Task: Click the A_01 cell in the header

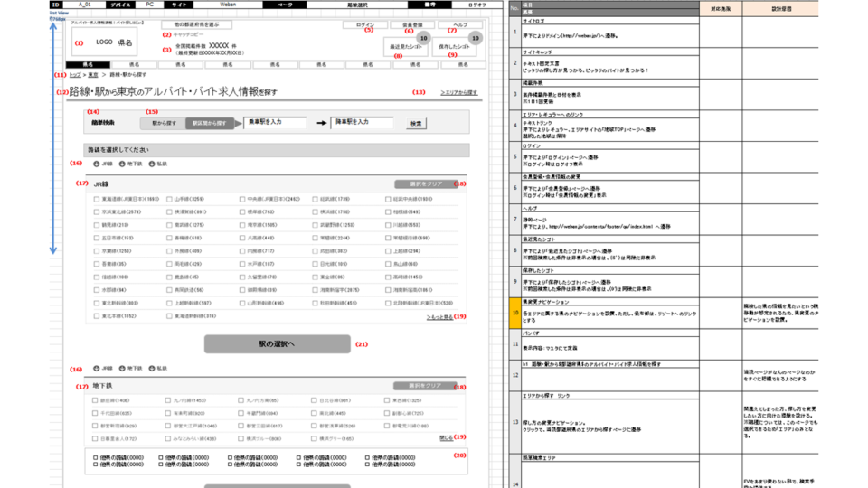Action: point(84,5)
